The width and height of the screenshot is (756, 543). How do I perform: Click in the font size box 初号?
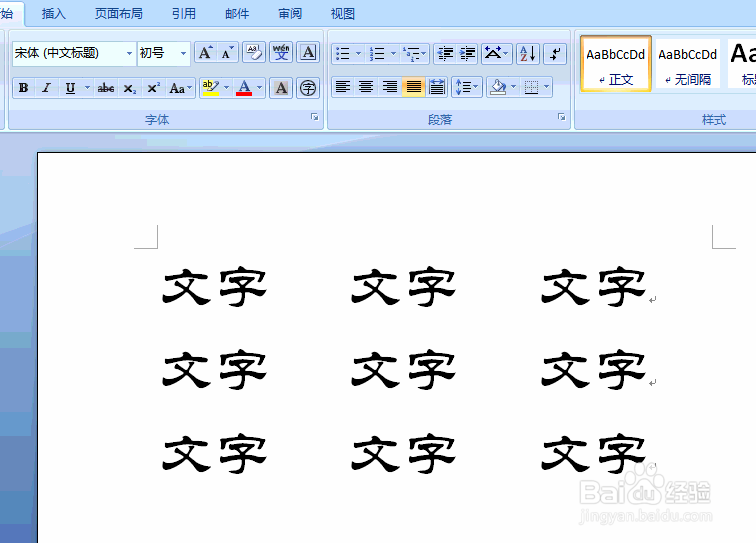tap(157, 53)
